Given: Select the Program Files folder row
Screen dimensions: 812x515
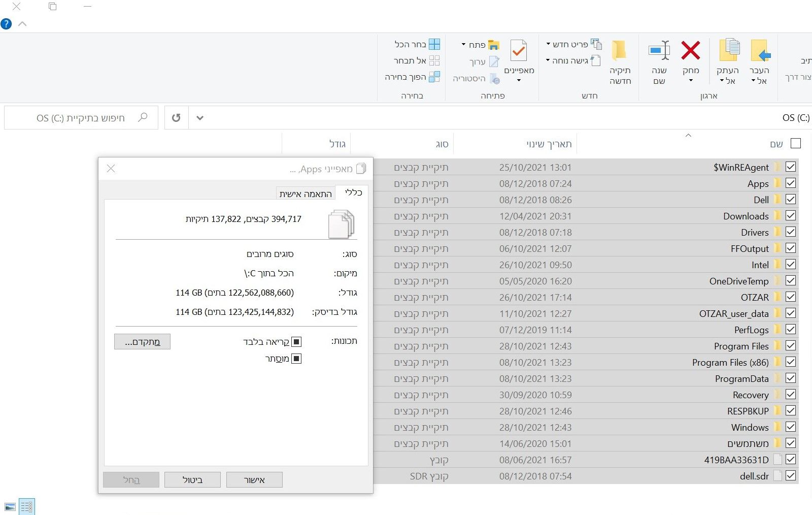Looking at the screenshot, I should coord(586,346).
